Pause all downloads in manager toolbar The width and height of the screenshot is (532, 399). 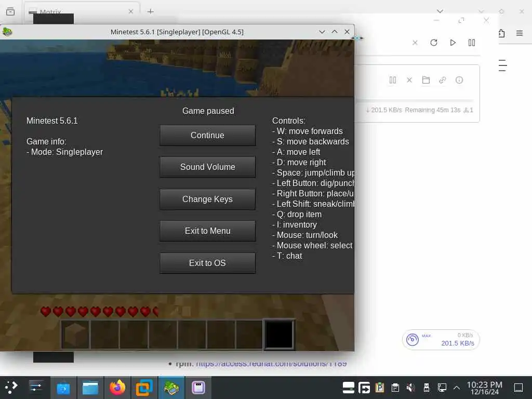click(472, 43)
